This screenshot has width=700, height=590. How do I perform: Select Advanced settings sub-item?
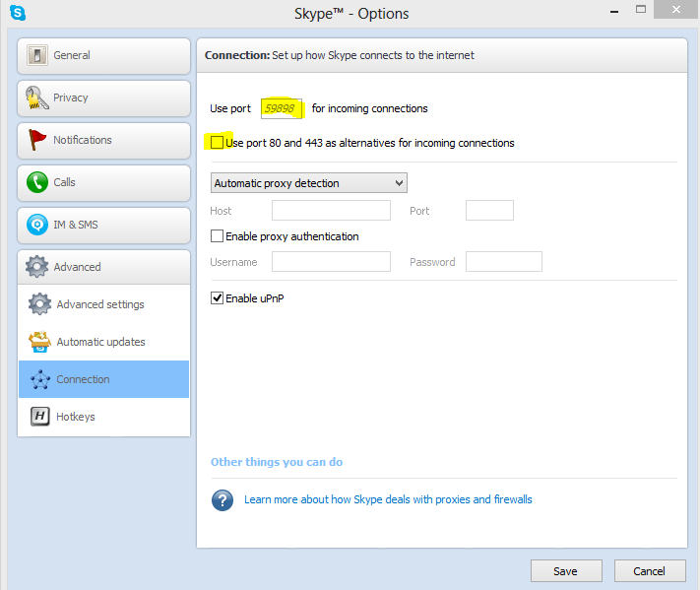point(103,304)
